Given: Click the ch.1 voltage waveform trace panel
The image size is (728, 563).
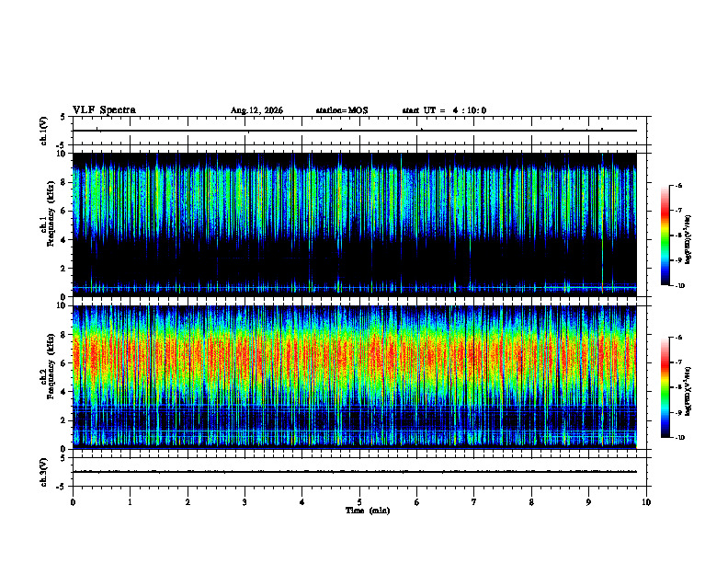Looking at the screenshot, I should pos(359,131).
